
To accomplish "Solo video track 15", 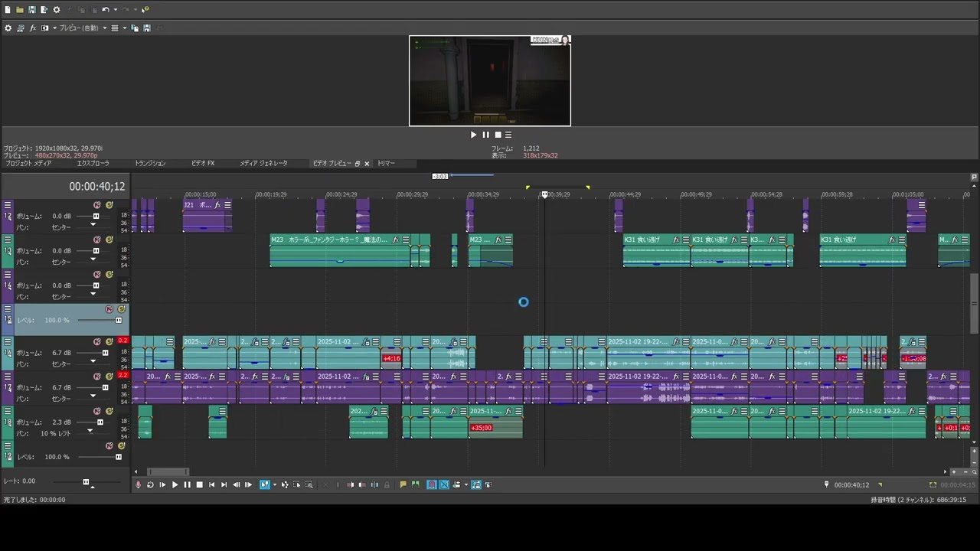I will pyautogui.click(x=121, y=309).
